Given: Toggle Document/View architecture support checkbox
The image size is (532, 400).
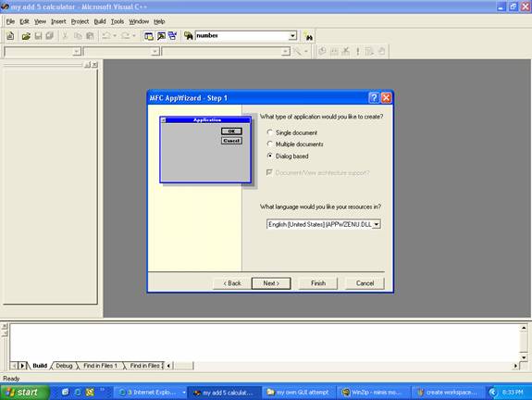Looking at the screenshot, I should pos(269,172).
